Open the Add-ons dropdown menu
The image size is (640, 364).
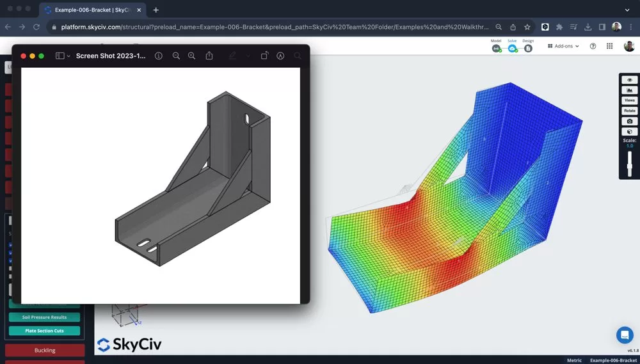(564, 46)
